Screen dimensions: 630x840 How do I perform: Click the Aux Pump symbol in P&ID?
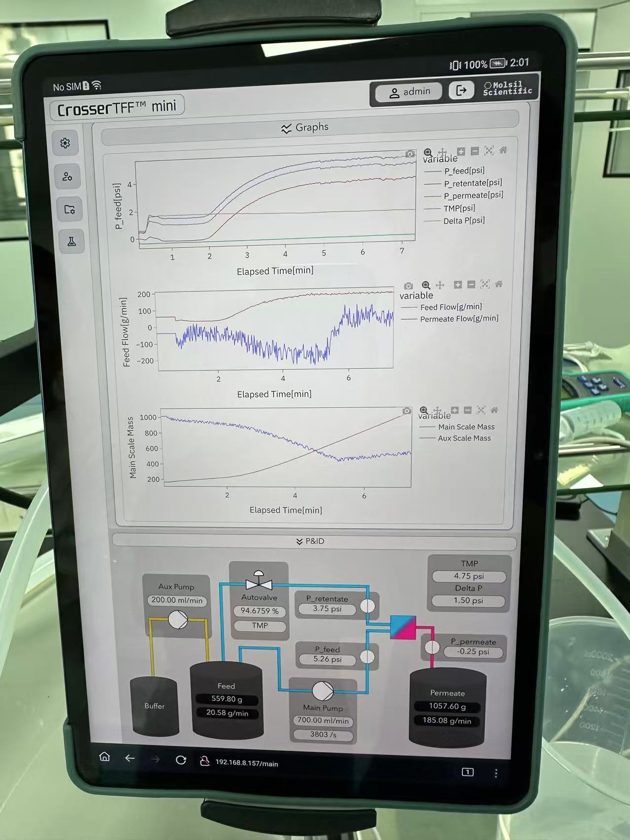(x=178, y=620)
